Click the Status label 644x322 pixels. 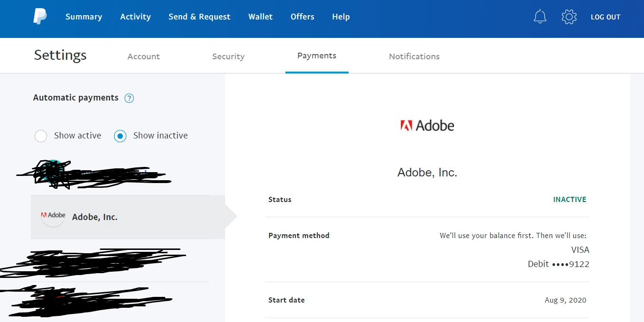280,200
